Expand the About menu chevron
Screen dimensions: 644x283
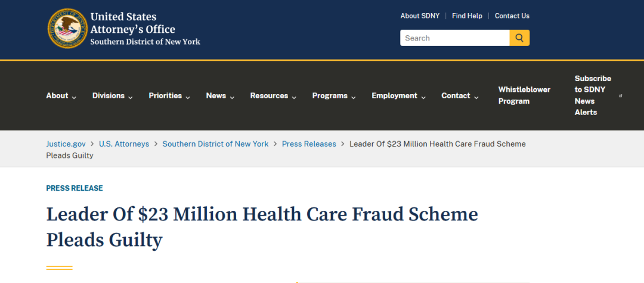click(74, 98)
